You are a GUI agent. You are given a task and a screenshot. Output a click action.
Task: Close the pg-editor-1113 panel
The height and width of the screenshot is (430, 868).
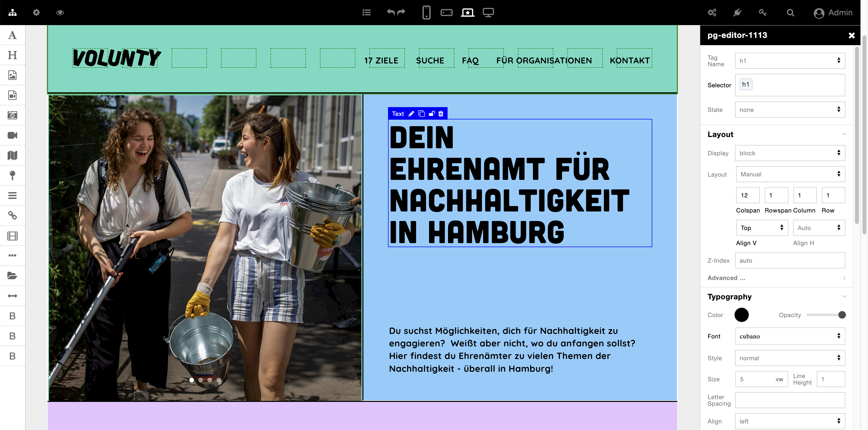[851, 35]
